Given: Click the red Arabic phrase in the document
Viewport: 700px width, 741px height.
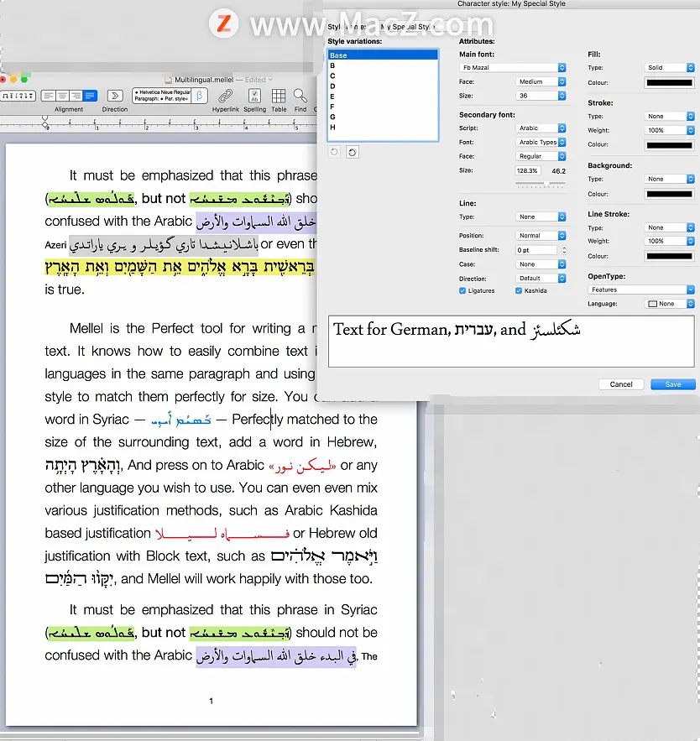Looking at the screenshot, I should [302, 467].
